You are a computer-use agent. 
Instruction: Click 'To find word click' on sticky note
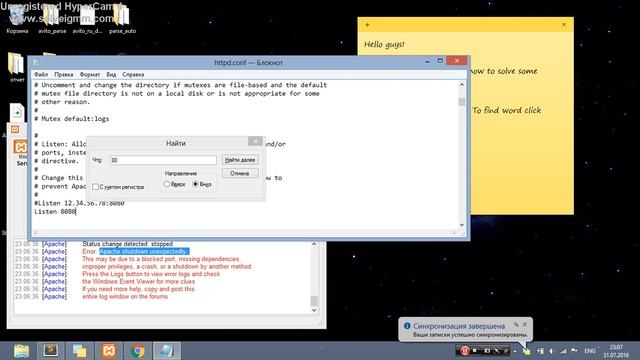[507, 110]
